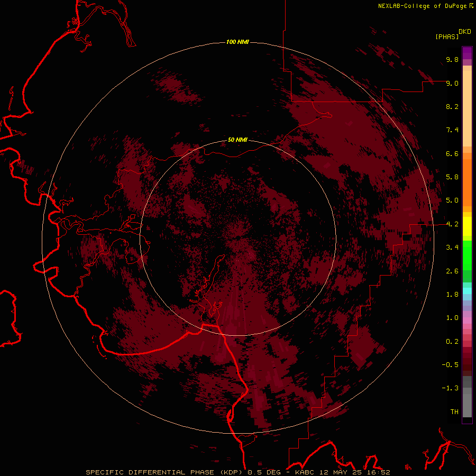Click the DKD label above the color scale
476x476 pixels.
[x=465, y=32]
